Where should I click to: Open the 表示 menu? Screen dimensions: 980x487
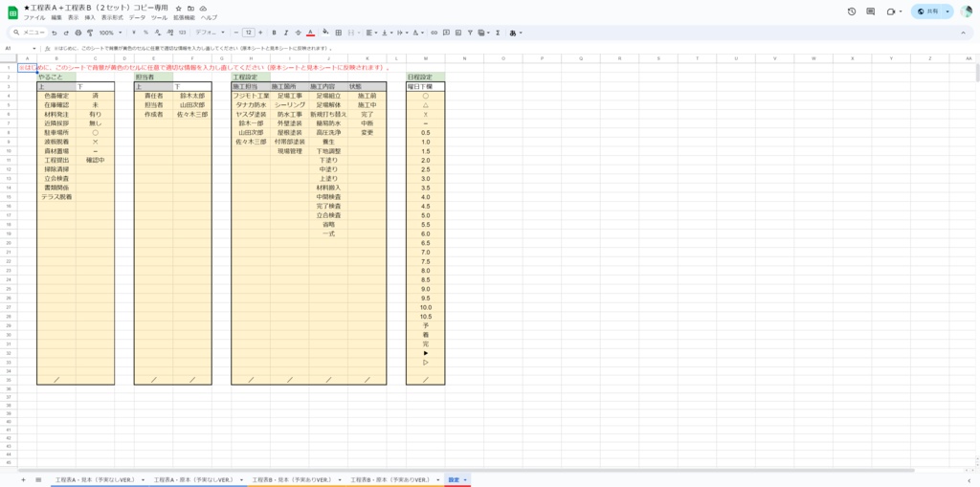coord(74,17)
